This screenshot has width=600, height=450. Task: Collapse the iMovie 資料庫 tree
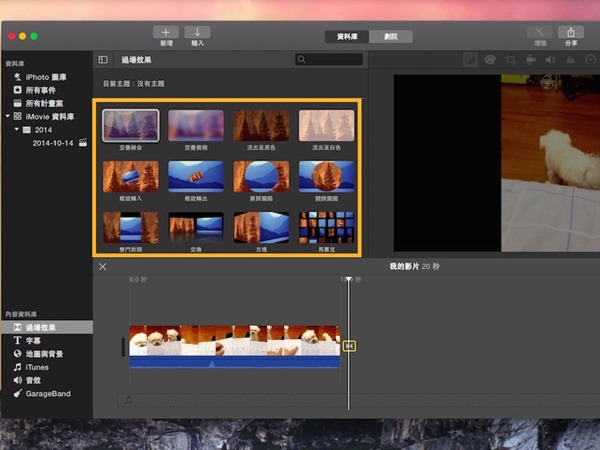coord(7,116)
